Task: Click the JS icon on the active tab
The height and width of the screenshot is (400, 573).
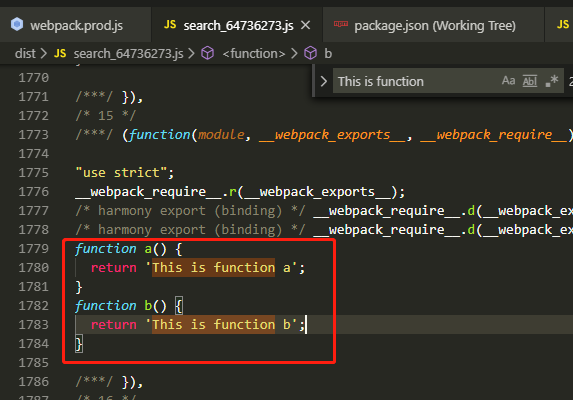Action: (170, 24)
